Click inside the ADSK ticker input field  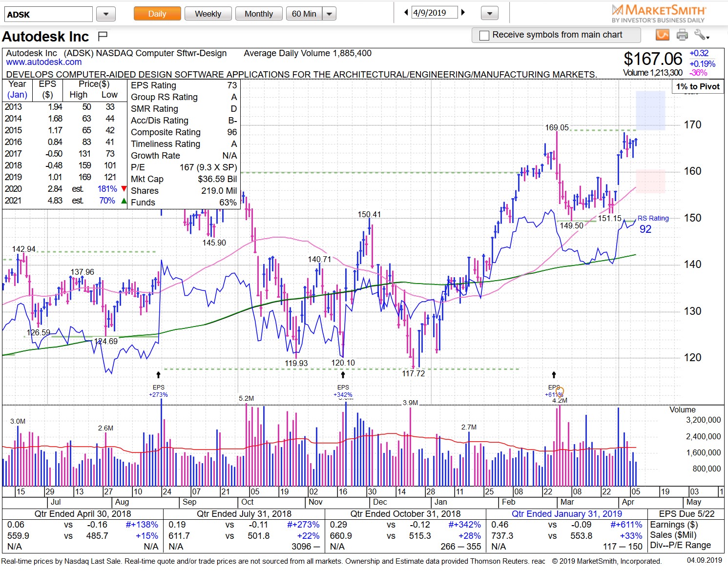47,13
